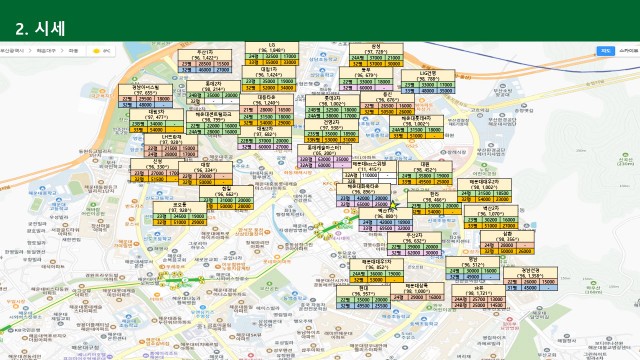Click the sun weather icon
The width and height of the screenshot is (640, 360).
point(96,51)
